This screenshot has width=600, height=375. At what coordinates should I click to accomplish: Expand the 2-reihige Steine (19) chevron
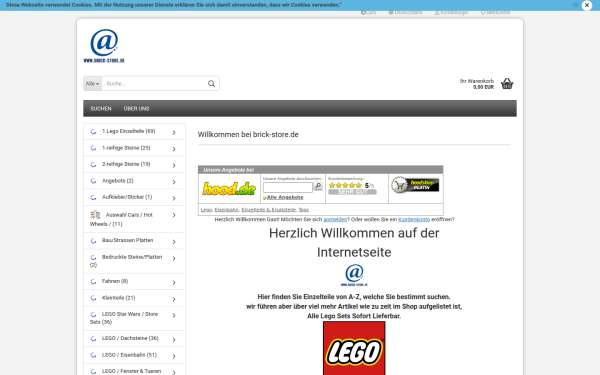coord(174,165)
